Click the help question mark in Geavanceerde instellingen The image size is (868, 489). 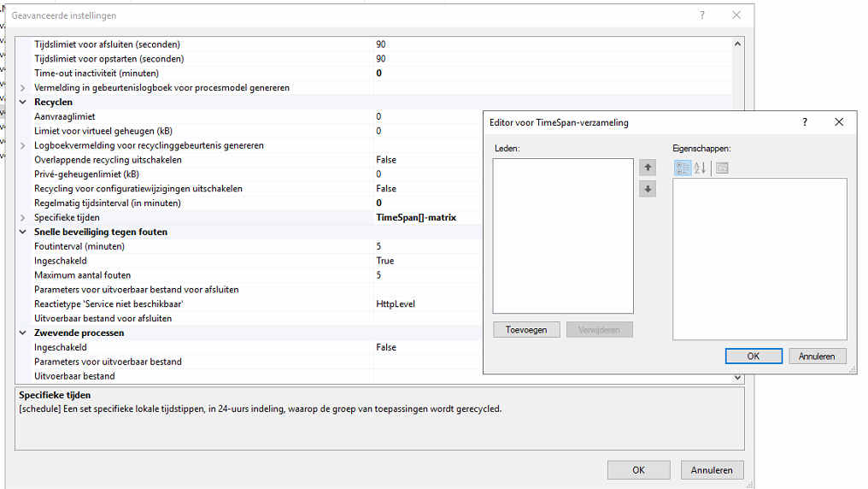pyautogui.click(x=702, y=15)
